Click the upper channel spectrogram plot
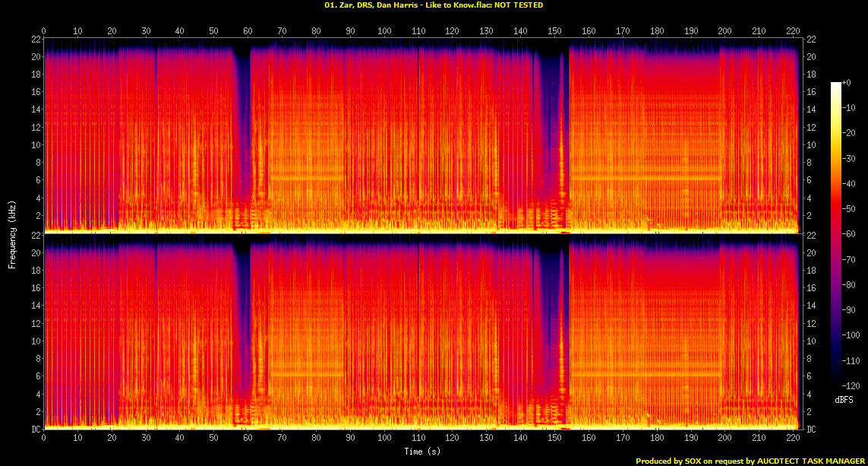This screenshot has width=868, height=466. pos(423,135)
